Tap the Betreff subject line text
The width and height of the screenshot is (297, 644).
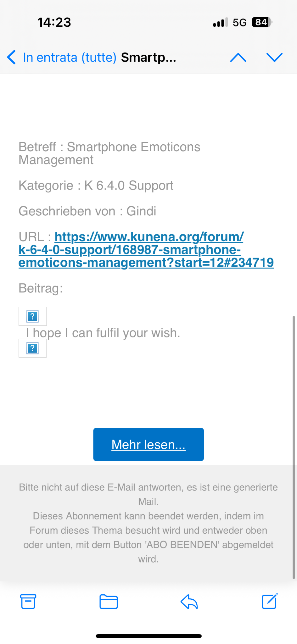[x=109, y=153]
